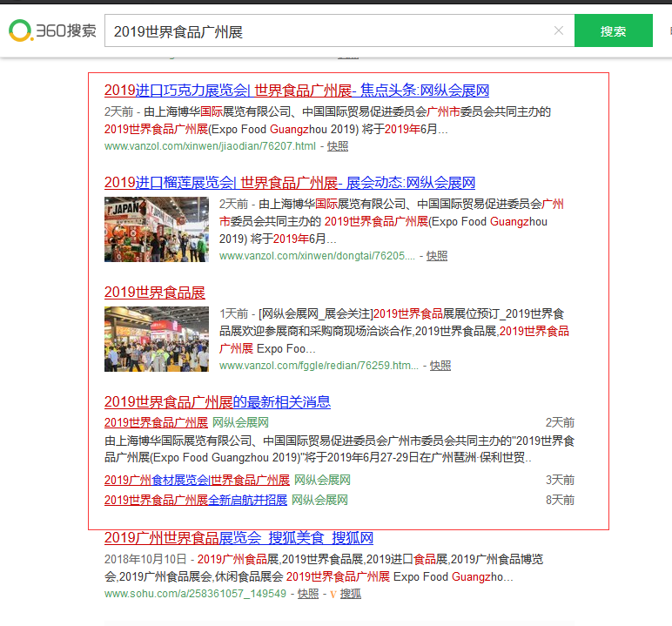Open the 2019进口巧克力展览会 result title
The image size is (672, 626).
point(297,91)
